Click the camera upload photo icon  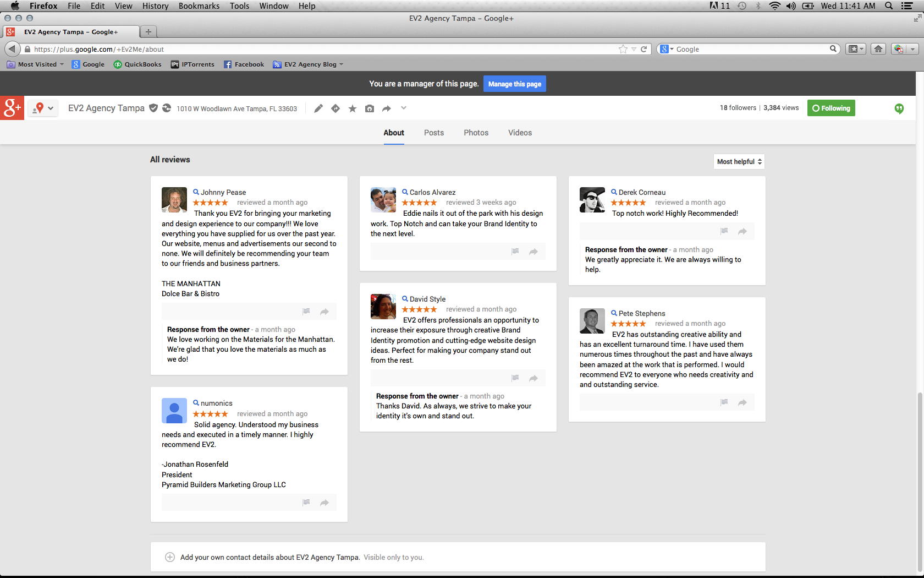(x=370, y=108)
